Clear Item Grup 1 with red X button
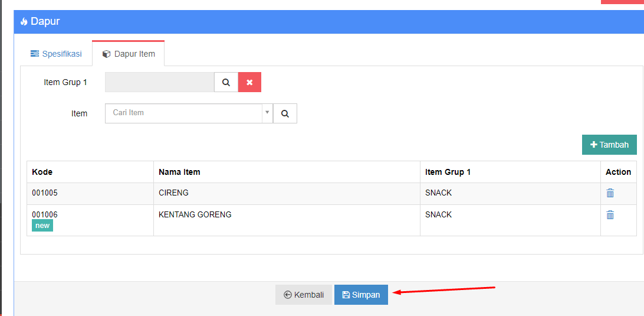Screen dimensions: 644x316 (x=249, y=82)
